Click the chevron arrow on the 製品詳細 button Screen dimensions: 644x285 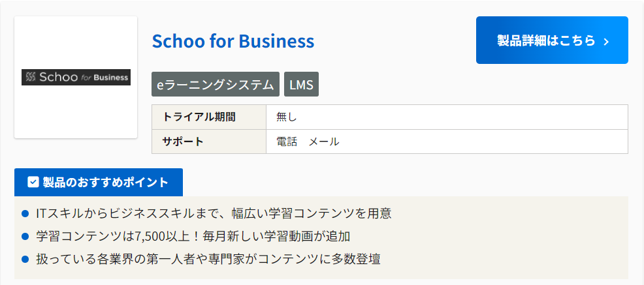[606, 42]
